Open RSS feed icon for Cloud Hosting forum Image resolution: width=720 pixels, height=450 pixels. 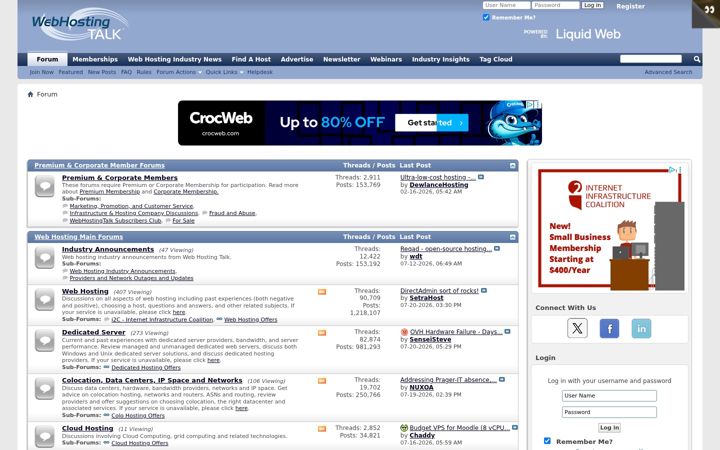coord(322,429)
